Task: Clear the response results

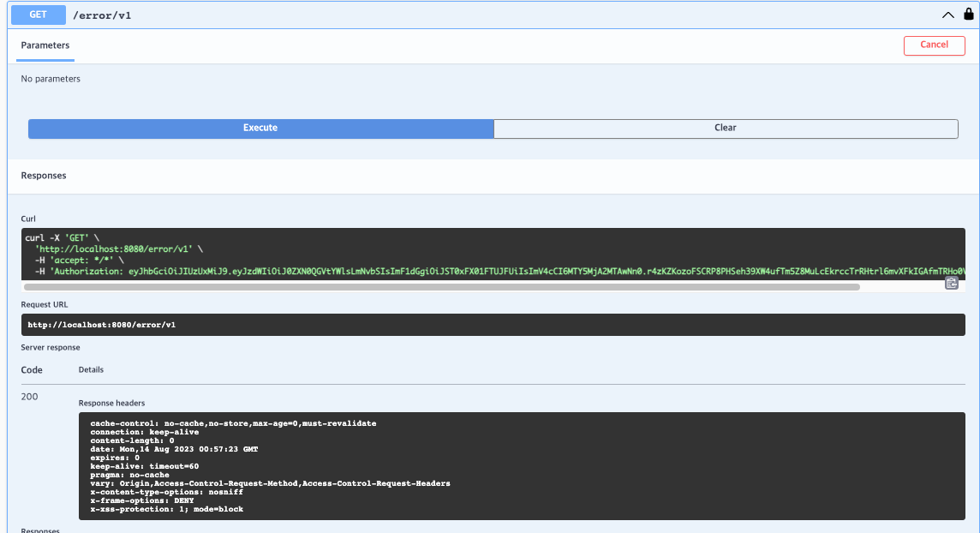Action: [x=726, y=128]
